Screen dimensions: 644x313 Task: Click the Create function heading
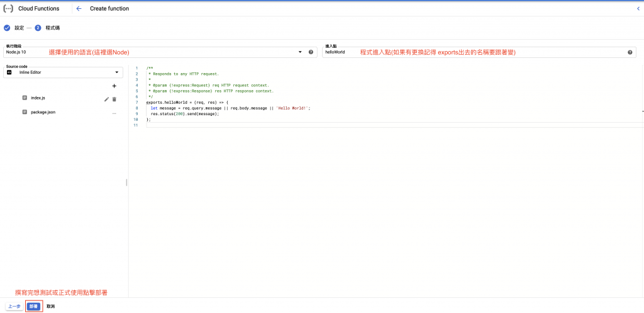pos(109,9)
